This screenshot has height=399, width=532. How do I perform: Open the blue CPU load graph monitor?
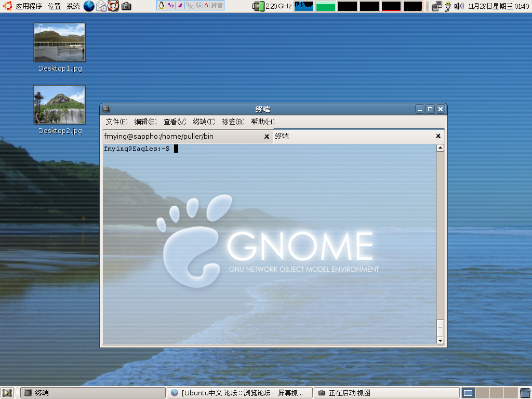click(303, 6)
